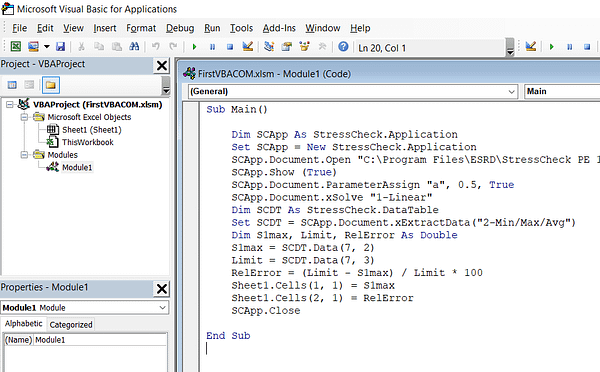The image size is (600, 372).
Task: Open the File menu
Action: tap(20, 28)
